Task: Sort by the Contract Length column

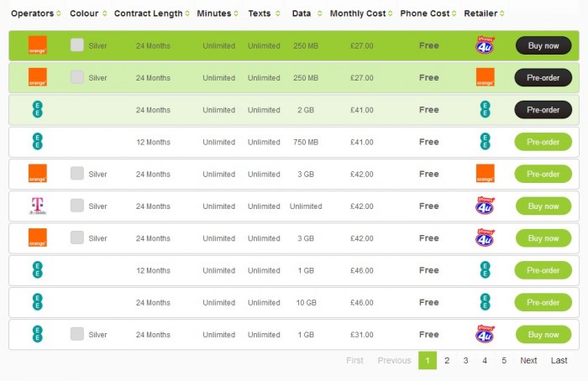Action: coord(151,13)
